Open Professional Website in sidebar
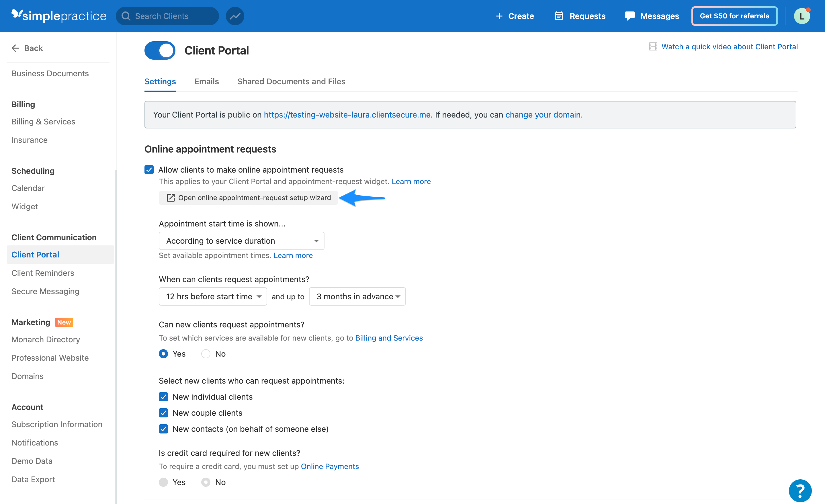The height and width of the screenshot is (504, 825). point(50,358)
